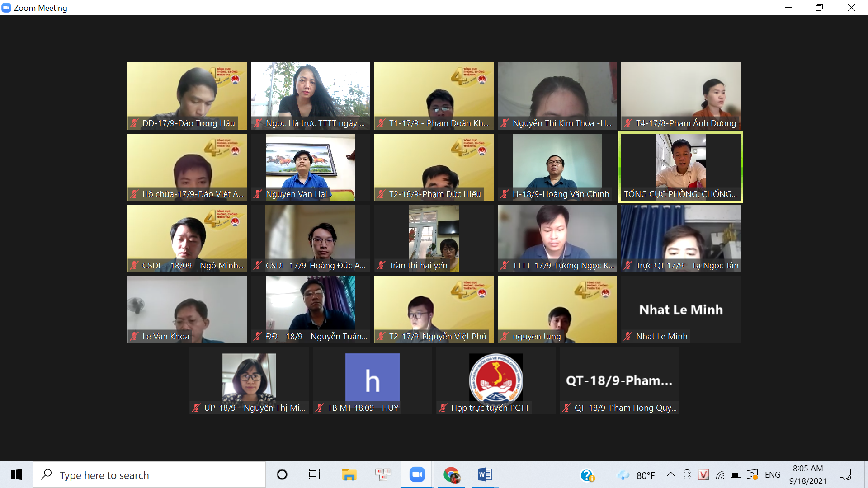
Task: Select the CSDL - 18/09 - Ngô Minh tile
Action: (187, 239)
